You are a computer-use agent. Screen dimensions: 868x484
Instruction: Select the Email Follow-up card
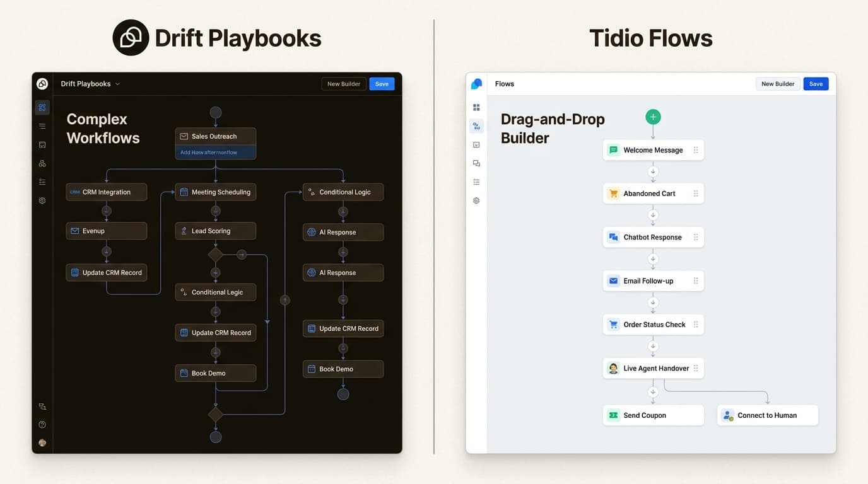654,281
